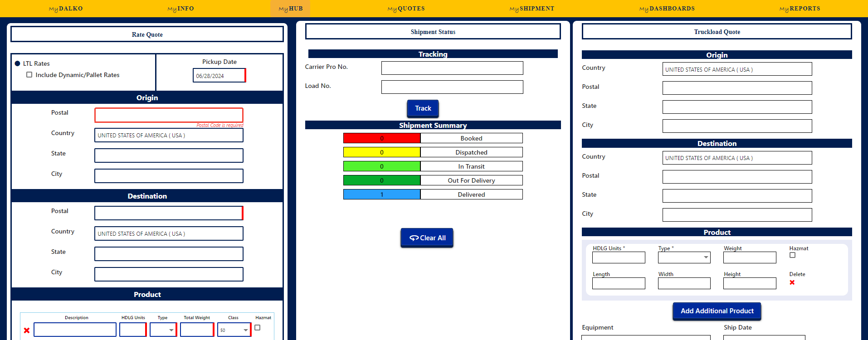Viewport: 868px width, 340px height.
Task: Click the Shipment Status panel title
Action: pyautogui.click(x=433, y=32)
